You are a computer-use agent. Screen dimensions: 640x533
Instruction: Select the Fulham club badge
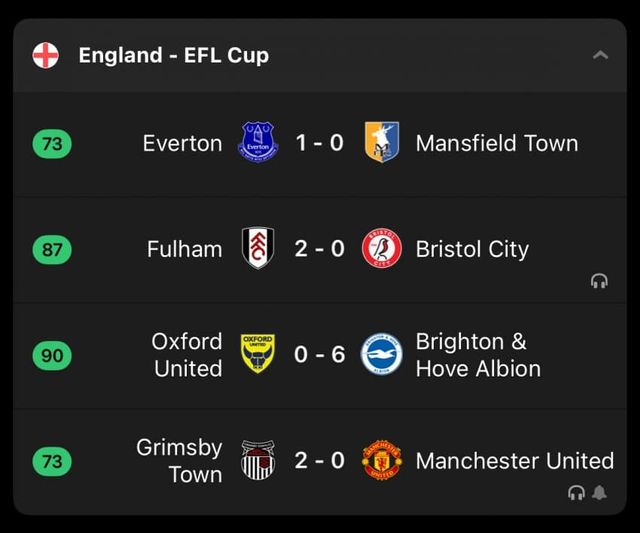point(258,248)
